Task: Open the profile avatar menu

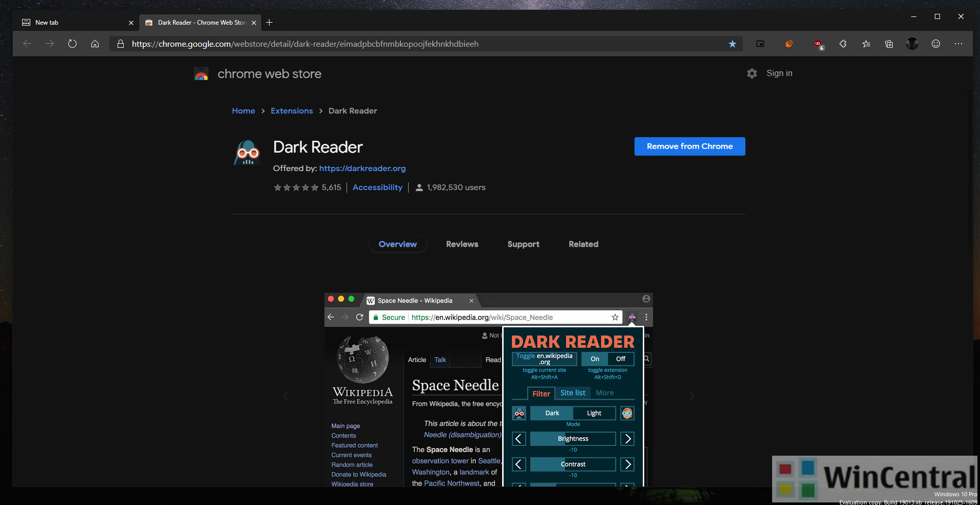Action: (x=912, y=44)
